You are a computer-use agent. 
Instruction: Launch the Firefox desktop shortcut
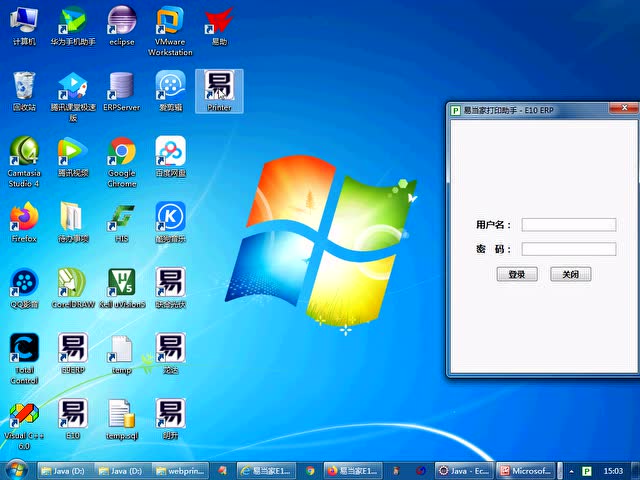[x=24, y=222]
